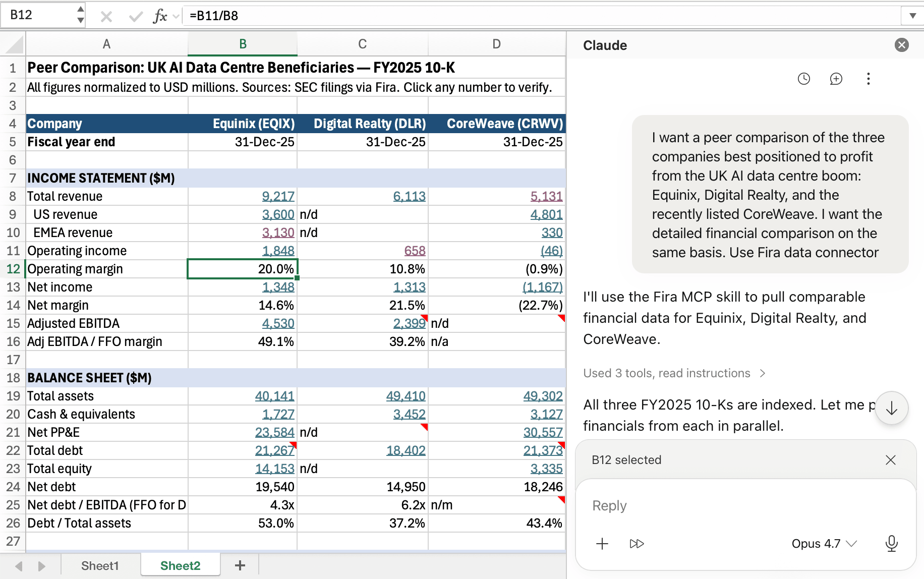Viewport: 924px width, 579px height.
Task: Open chat history clock icon
Action: (x=803, y=79)
